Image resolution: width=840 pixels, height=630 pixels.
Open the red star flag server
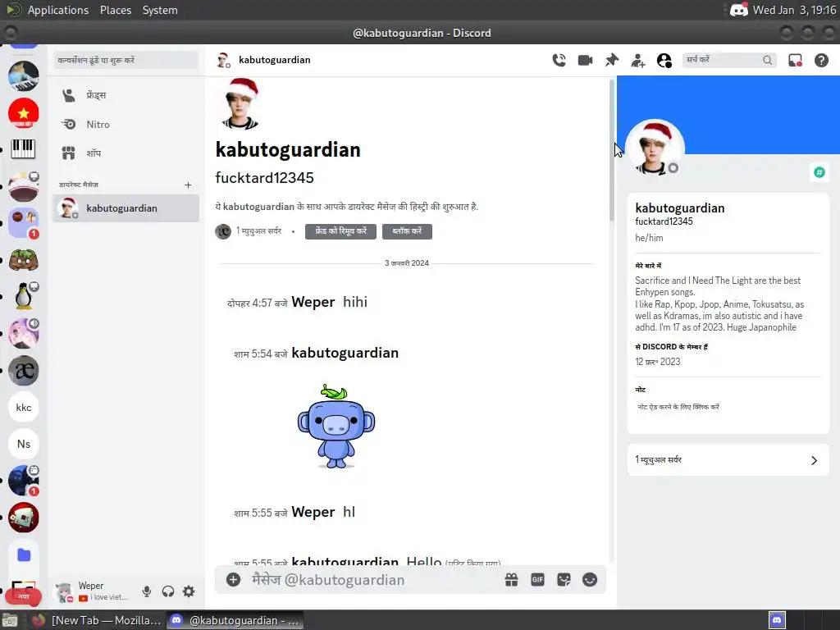24,113
